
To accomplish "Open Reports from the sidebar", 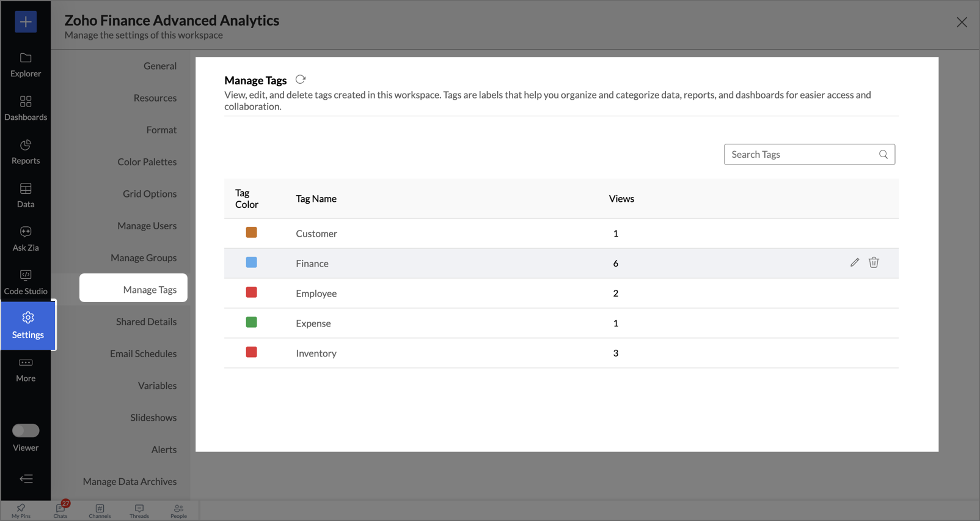I will 26,151.
